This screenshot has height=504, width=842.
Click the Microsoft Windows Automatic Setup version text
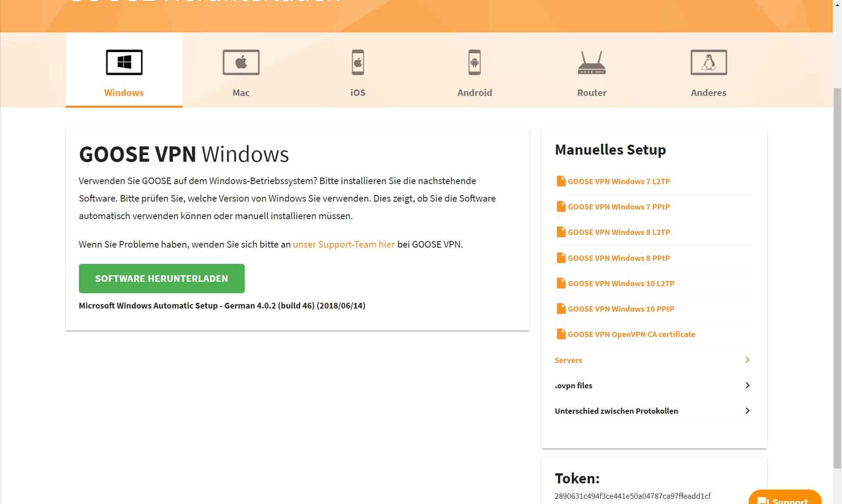click(x=222, y=306)
